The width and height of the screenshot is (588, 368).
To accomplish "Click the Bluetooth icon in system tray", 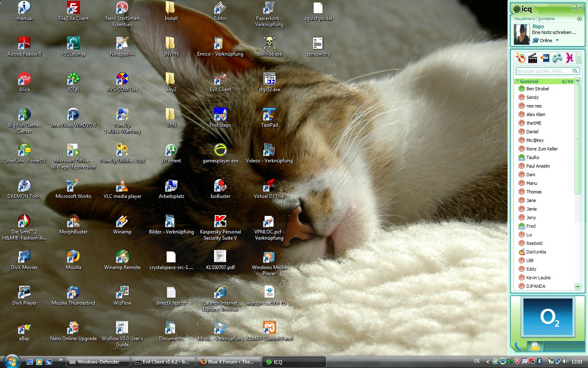I will click(539, 361).
